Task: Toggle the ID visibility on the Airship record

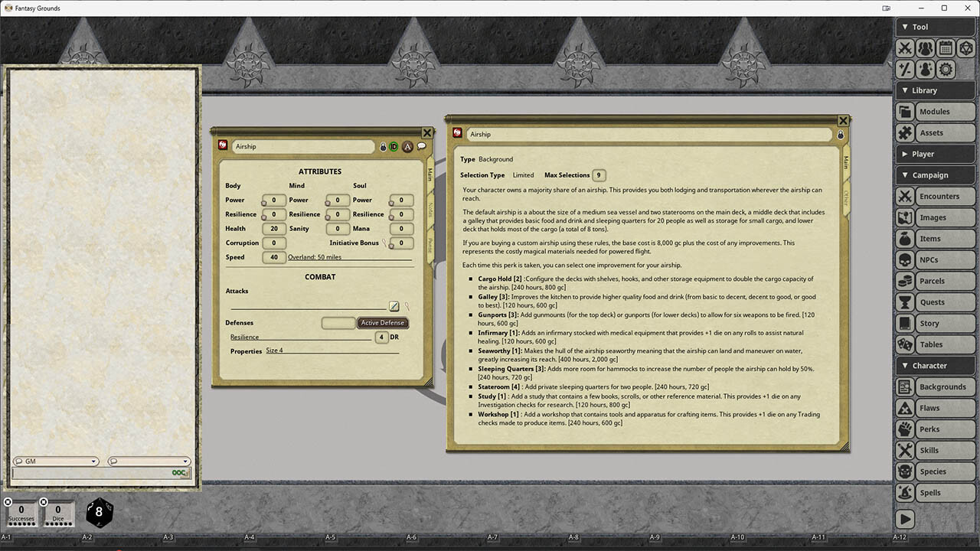Action: coord(394,146)
